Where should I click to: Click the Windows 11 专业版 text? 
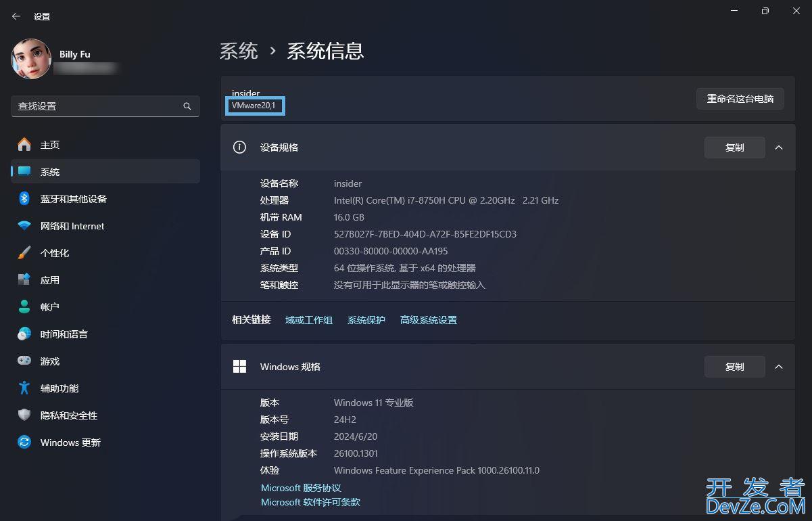(x=374, y=403)
